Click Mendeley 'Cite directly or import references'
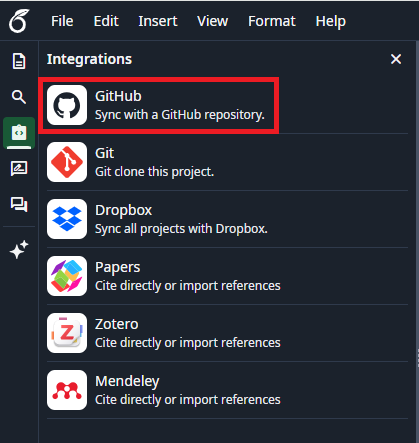 (188, 400)
